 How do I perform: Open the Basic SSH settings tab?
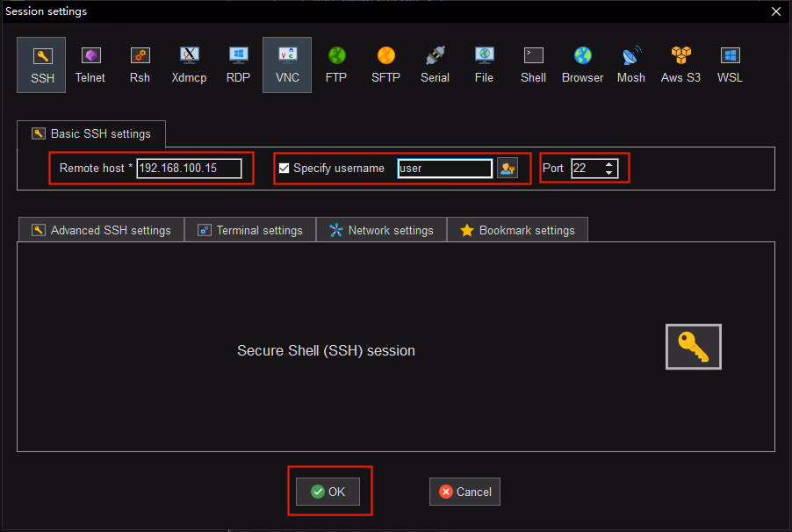91,134
